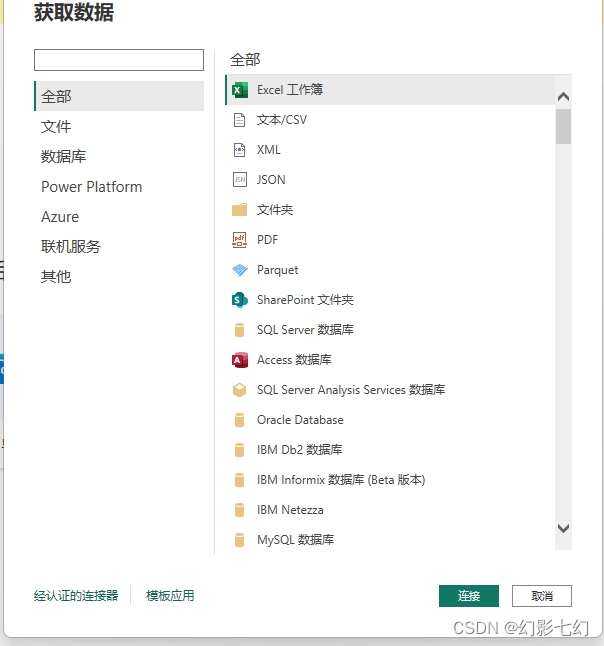Click the PDF connector icon
This screenshot has width=604, height=646.
click(x=239, y=240)
